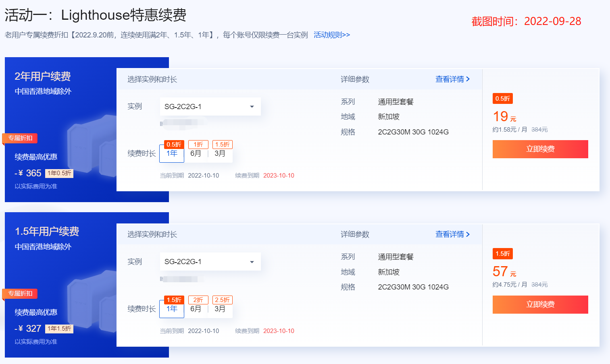Click the 57元 price

(x=504, y=272)
